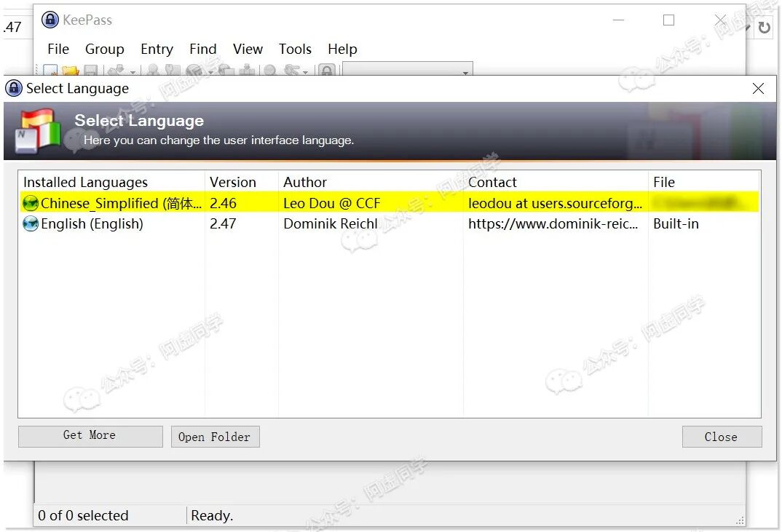Image resolution: width=782 pixels, height=532 pixels.
Task: Click the Select Language dialog title icon
Action: click(13, 88)
